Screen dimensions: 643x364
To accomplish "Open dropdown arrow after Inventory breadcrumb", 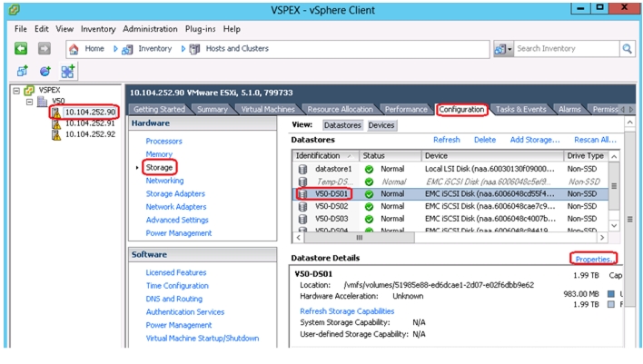I will [x=183, y=49].
